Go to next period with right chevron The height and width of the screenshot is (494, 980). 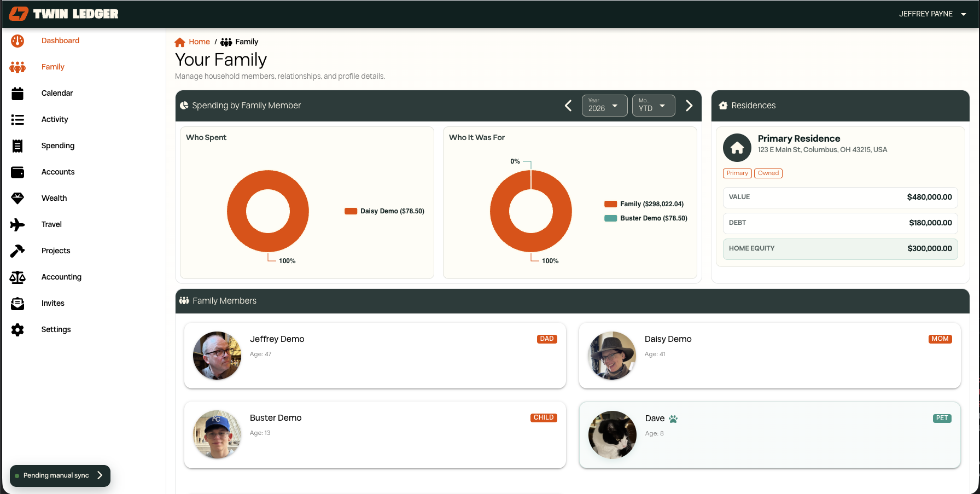coord(689,106)
